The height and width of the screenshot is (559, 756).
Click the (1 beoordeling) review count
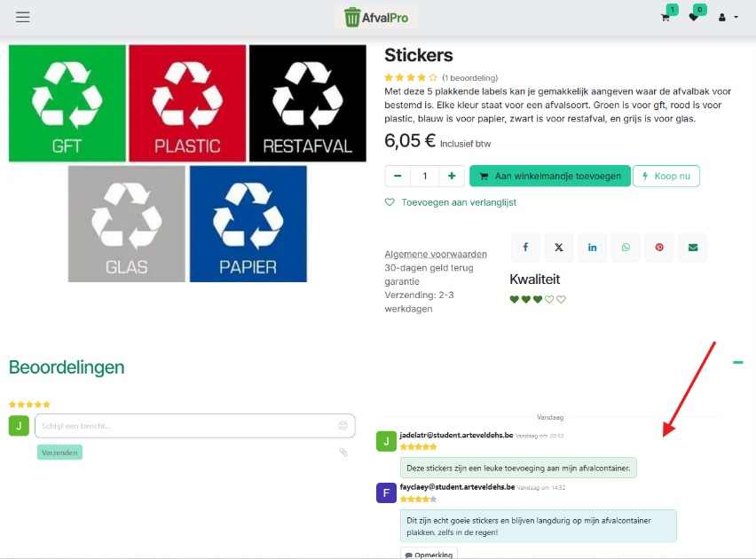click(470, 78)
